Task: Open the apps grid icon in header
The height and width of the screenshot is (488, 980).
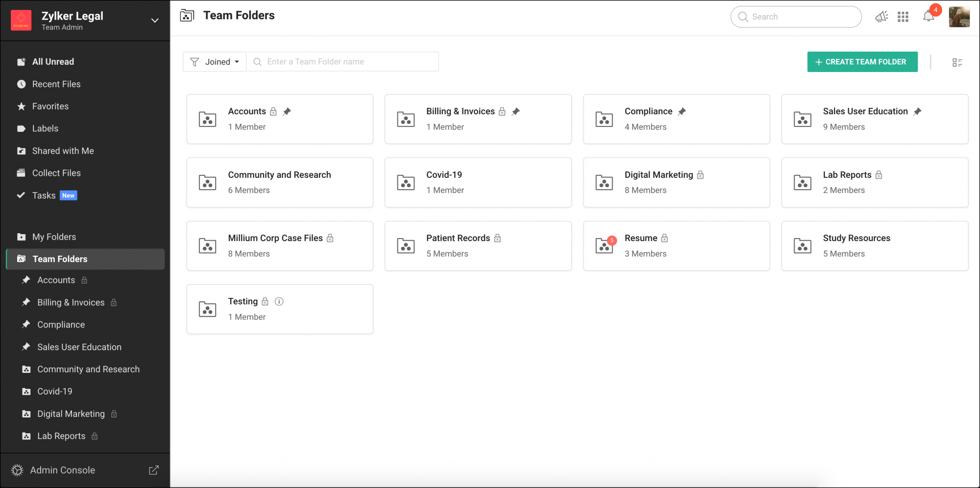Action: click(904, 16)
